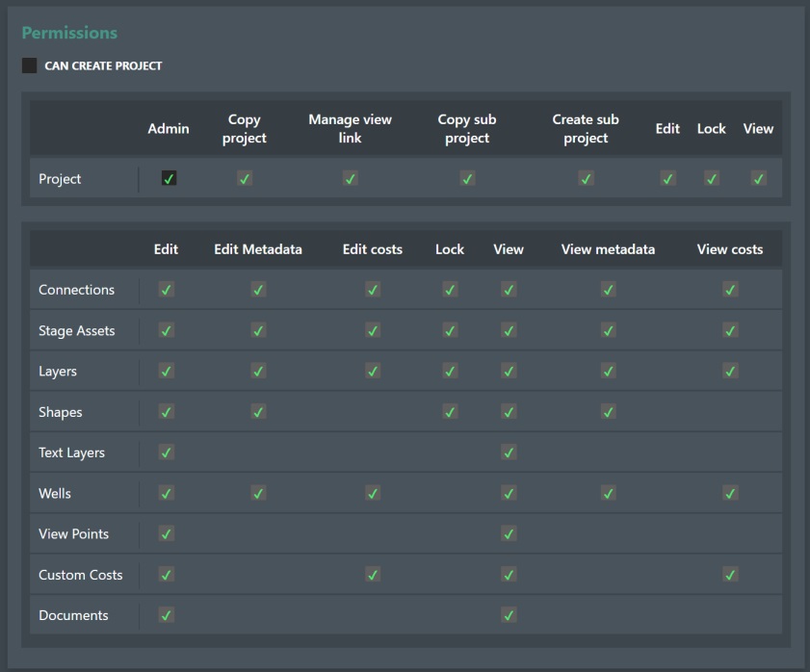Toggle Edit Metadata for Connections
The image size is (810, 672).
tap(258, 290)
